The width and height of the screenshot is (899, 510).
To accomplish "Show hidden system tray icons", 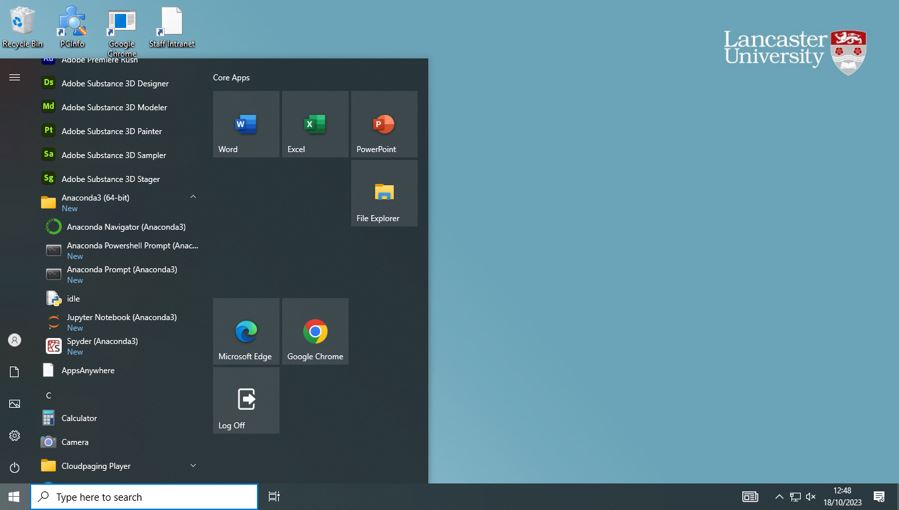I will coord(779,497).
